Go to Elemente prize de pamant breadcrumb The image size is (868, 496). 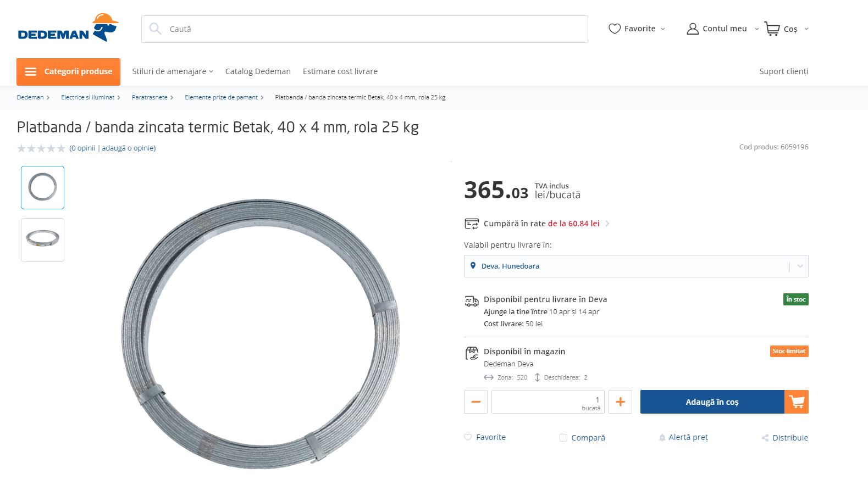tap(222, 97)
